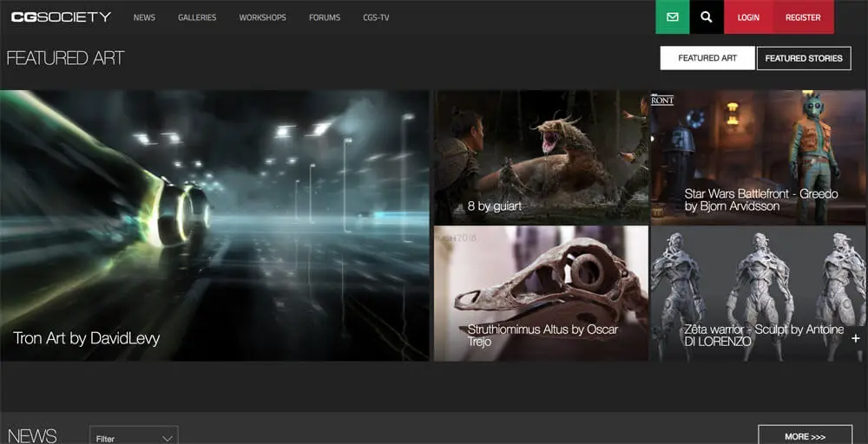Open the Tron Art by DavidLevy image

coord(214,225)
